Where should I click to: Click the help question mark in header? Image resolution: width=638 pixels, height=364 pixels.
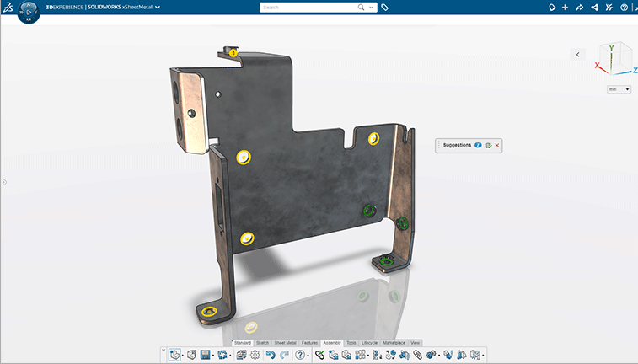click(x=624, y=7)
